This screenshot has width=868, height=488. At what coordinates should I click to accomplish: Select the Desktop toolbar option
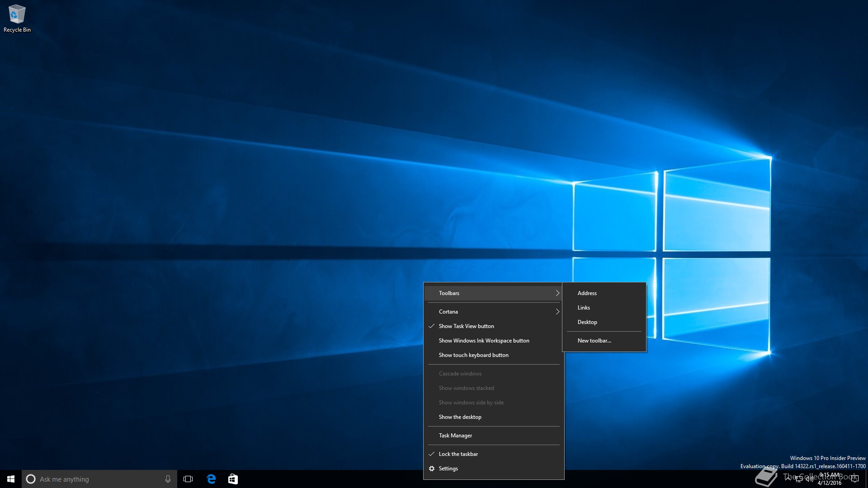604,322
